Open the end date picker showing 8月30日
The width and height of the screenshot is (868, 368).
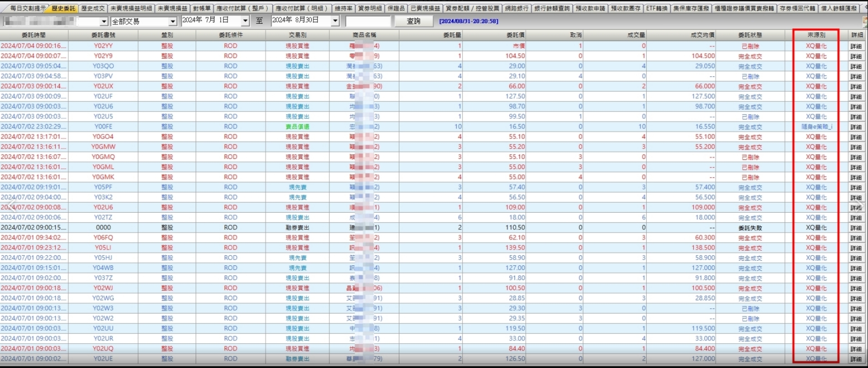335,21
